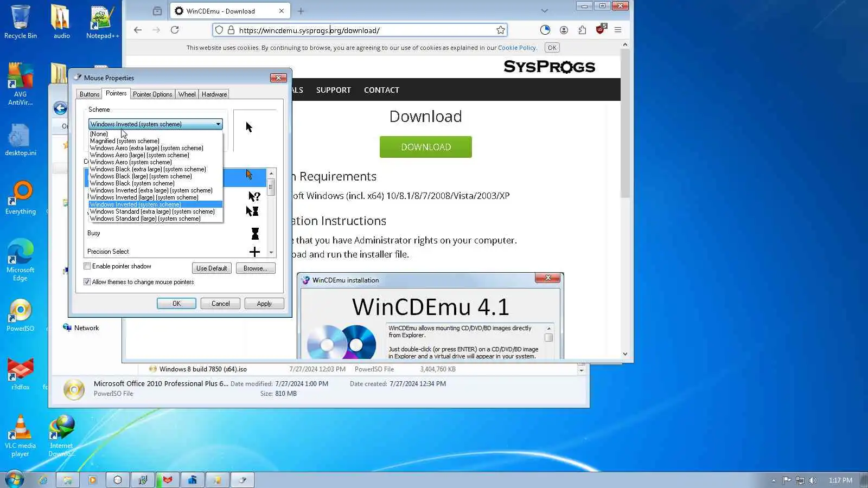Open the r3dfox desktop shortcut
Image resolution: width=868 pixels, height=488 pixels.
pos(20,374)
